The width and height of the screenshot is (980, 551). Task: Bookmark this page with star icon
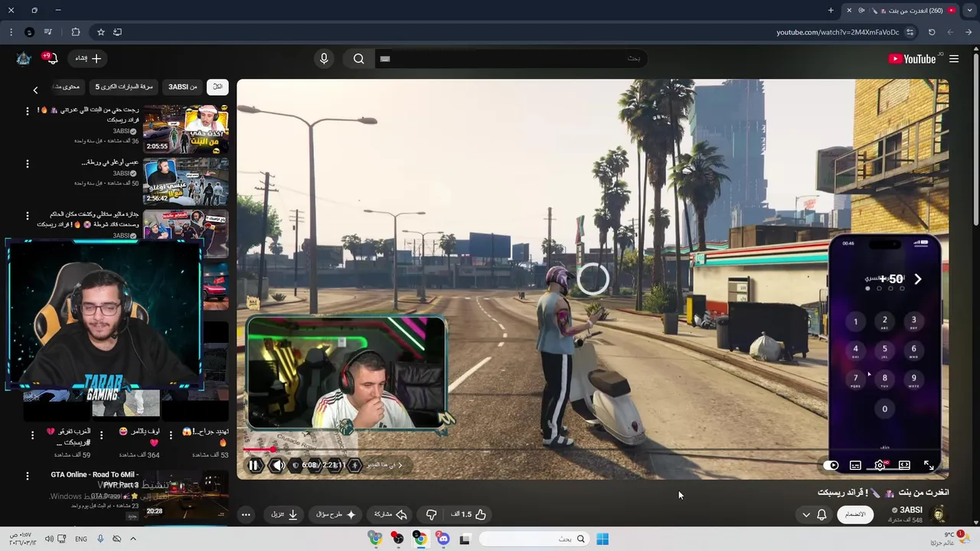(x=100, y=32)
